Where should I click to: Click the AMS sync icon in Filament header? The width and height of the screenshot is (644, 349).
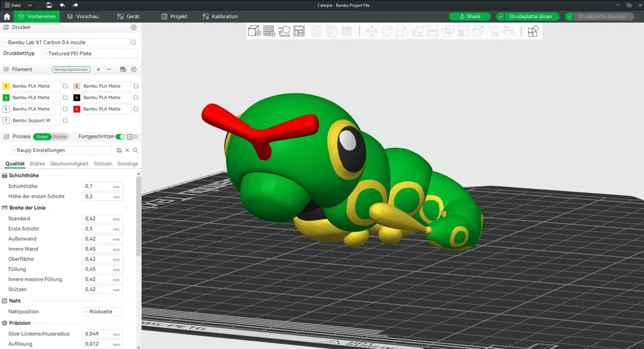(122, 70)
